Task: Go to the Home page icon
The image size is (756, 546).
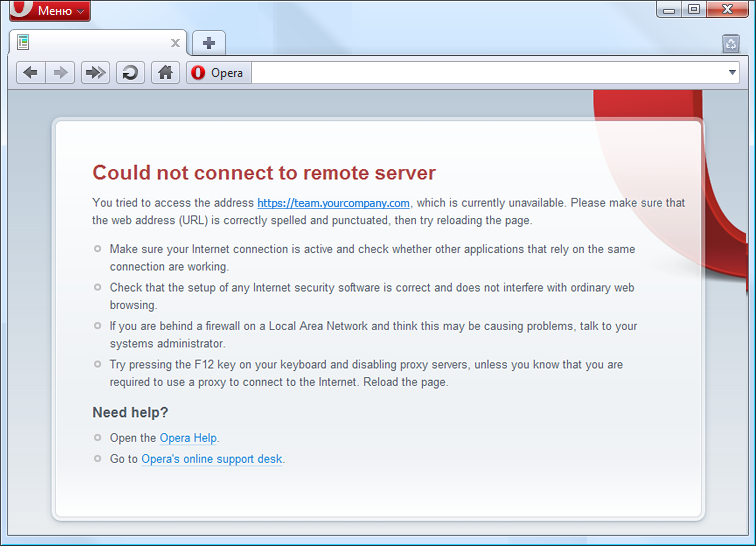Action: [165, 73]
